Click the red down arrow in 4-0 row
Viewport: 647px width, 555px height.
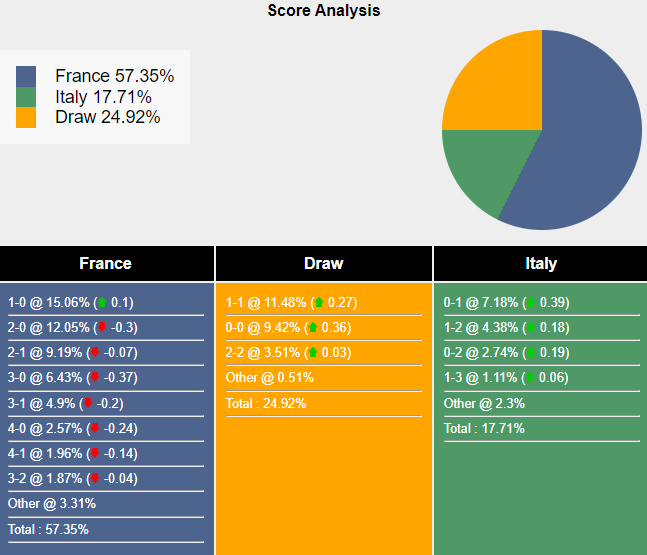(x=95, y=428)
